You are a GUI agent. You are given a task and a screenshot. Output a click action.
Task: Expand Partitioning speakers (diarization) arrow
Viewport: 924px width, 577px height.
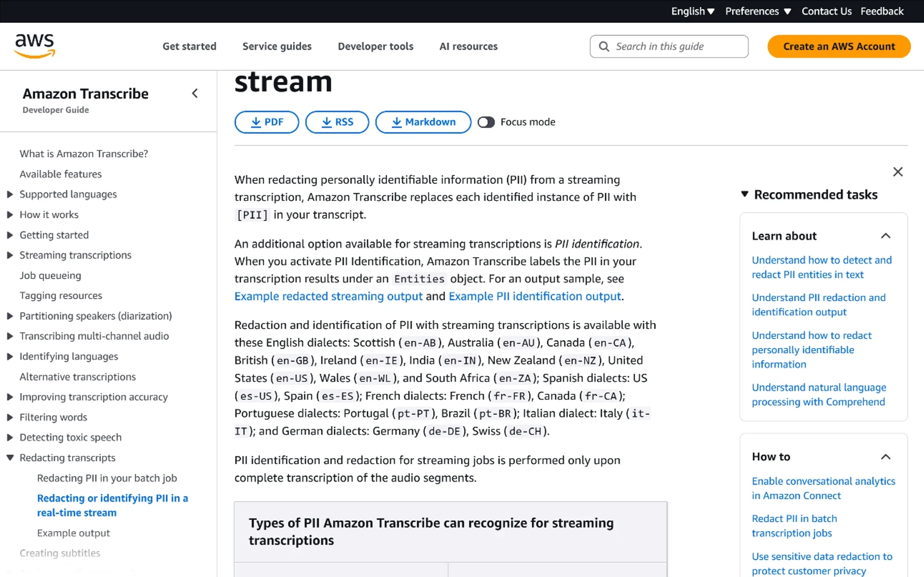tap(10, 316)
